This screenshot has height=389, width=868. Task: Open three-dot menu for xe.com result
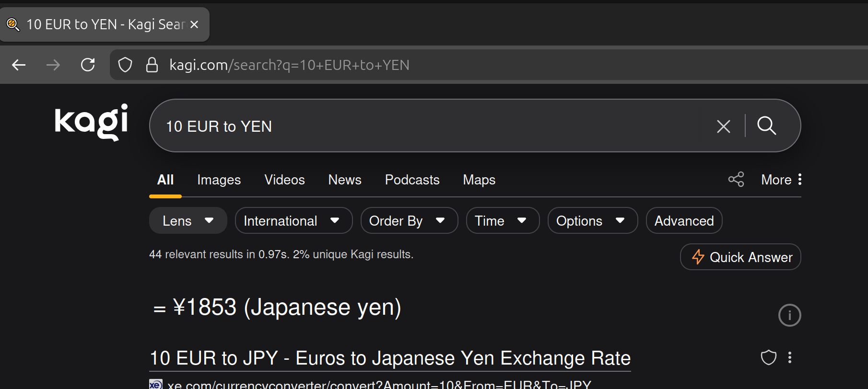[x=790, y=357]
